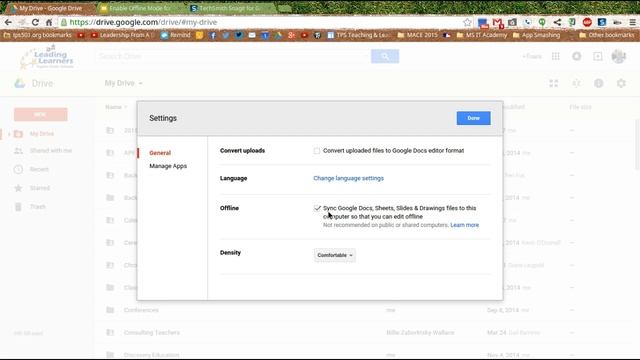Open the Google apps grid icon
640x360 pixels.
pyautogui.click(x=556, y=56)
